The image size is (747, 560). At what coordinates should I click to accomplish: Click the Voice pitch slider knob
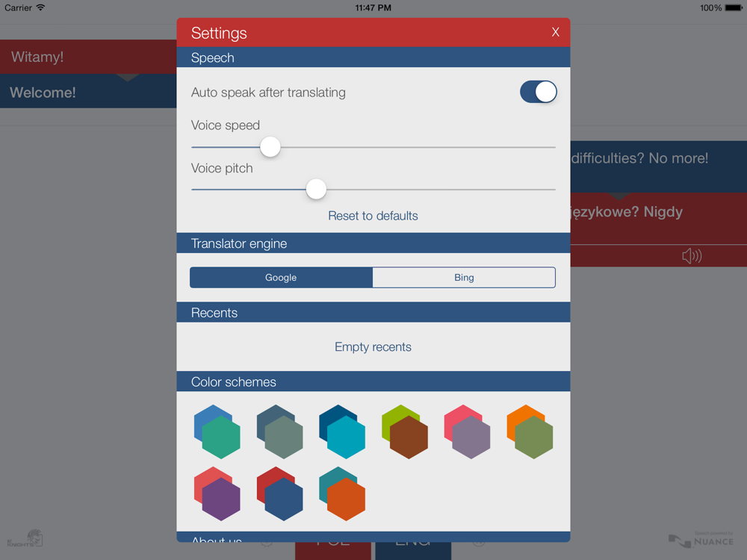[316, 189]
